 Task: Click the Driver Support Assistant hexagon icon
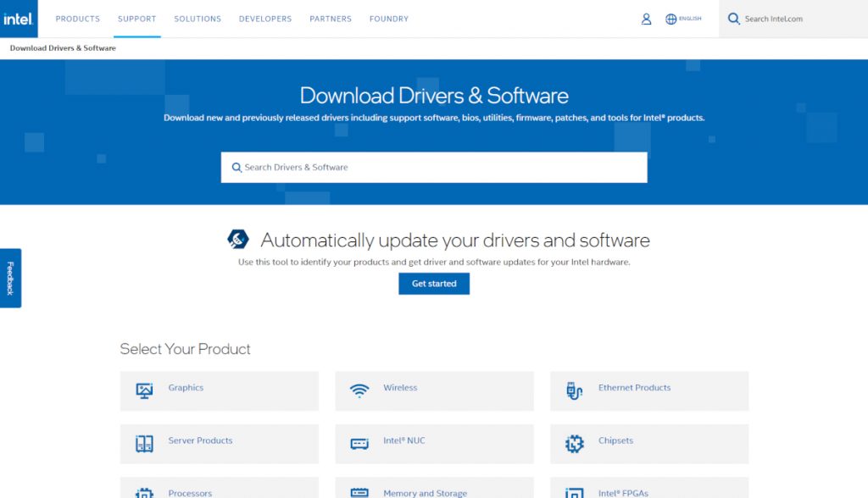click(x=238, y=239)
